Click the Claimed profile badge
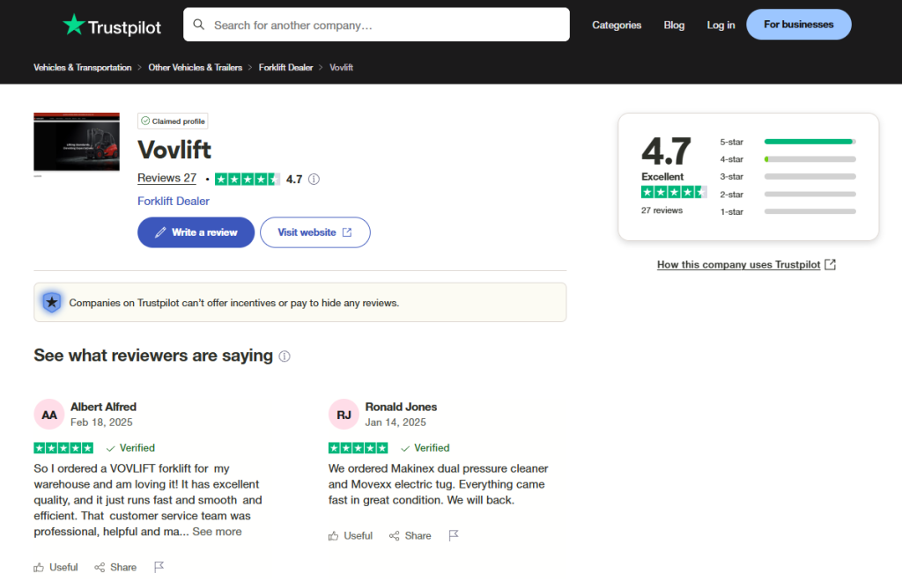Screen dimensions: 902x588 pos(173,121)
